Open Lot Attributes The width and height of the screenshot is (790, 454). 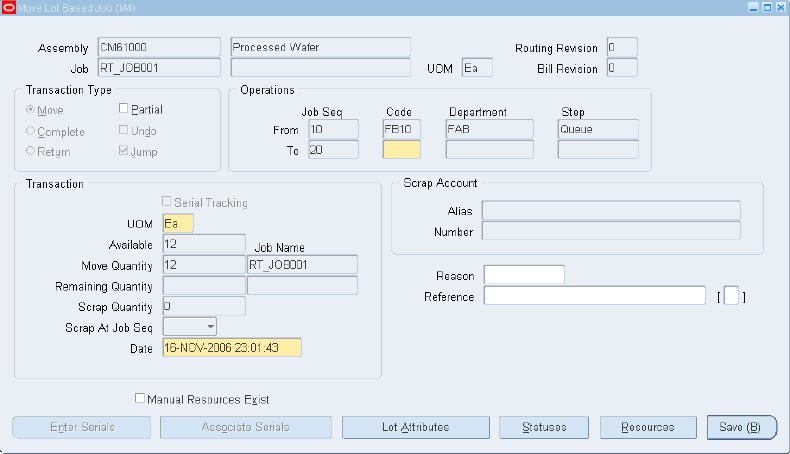tap(416, 427)
